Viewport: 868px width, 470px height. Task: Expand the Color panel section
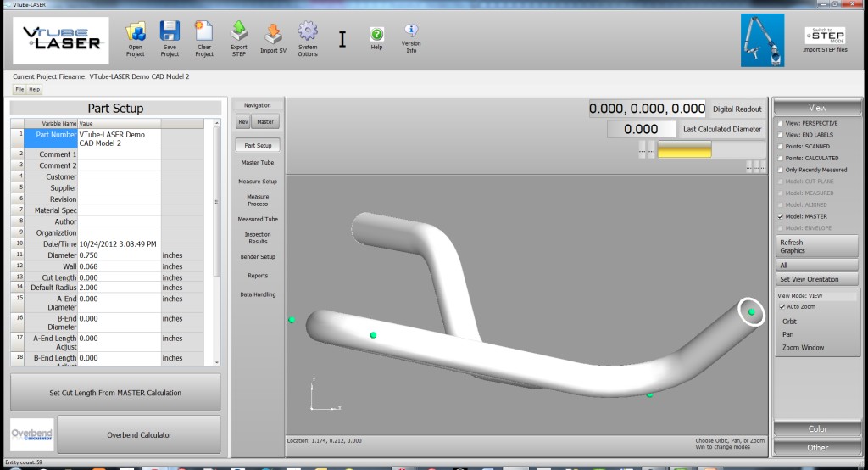tap(817, 429)
